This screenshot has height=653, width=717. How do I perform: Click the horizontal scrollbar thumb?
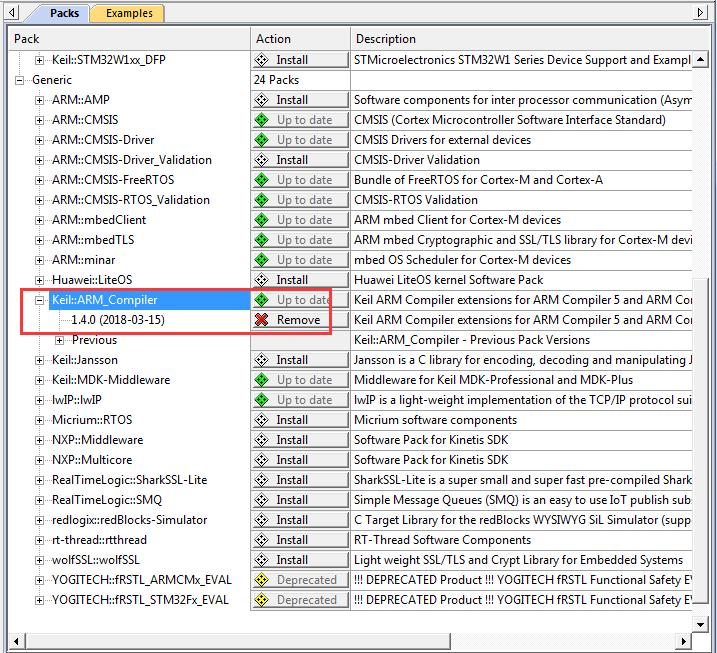pyautogui.click(x=237, y=641)
